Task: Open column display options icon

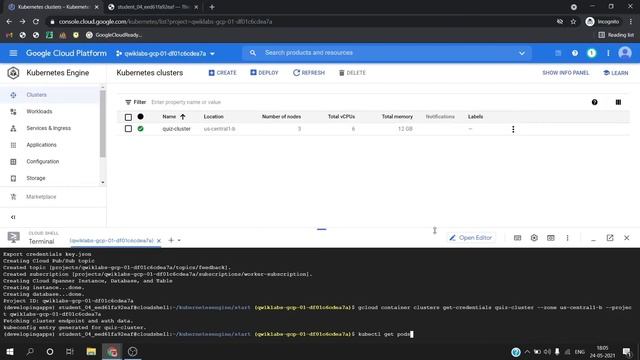Action: point(618,102)
